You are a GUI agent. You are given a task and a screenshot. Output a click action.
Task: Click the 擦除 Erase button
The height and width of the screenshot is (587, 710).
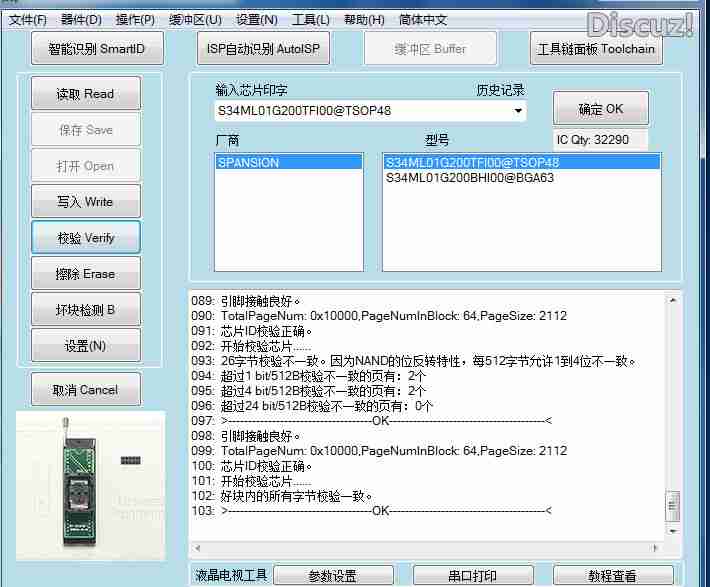(85, 274)
